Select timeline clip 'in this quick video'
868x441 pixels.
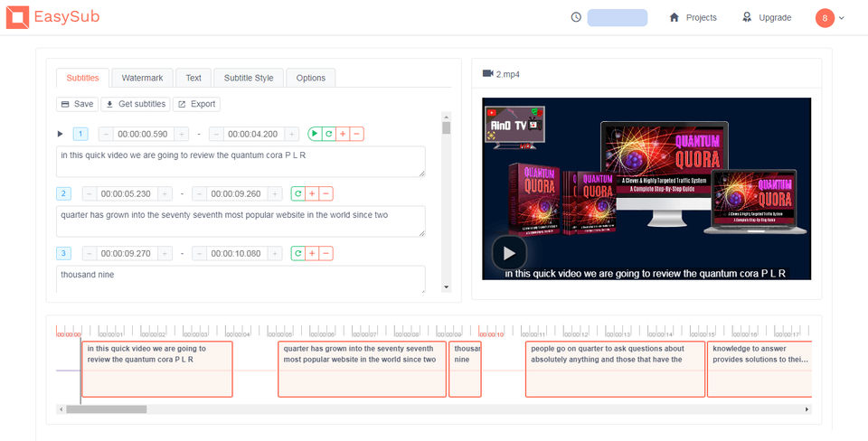157,369
